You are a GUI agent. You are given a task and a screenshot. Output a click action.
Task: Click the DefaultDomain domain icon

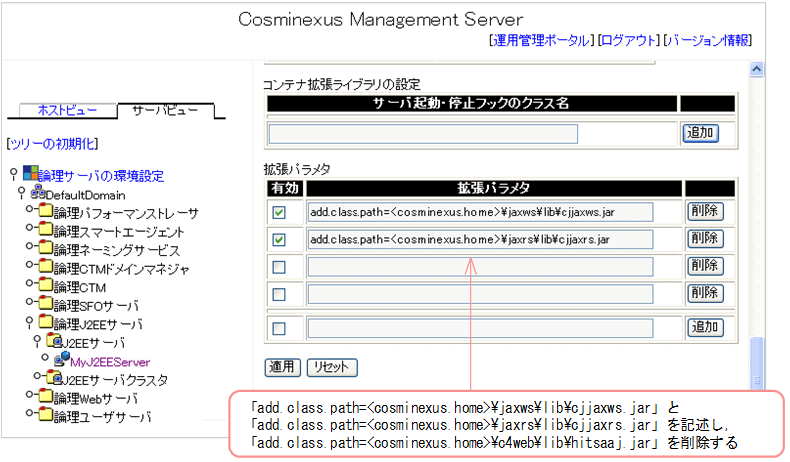point(38,192)
